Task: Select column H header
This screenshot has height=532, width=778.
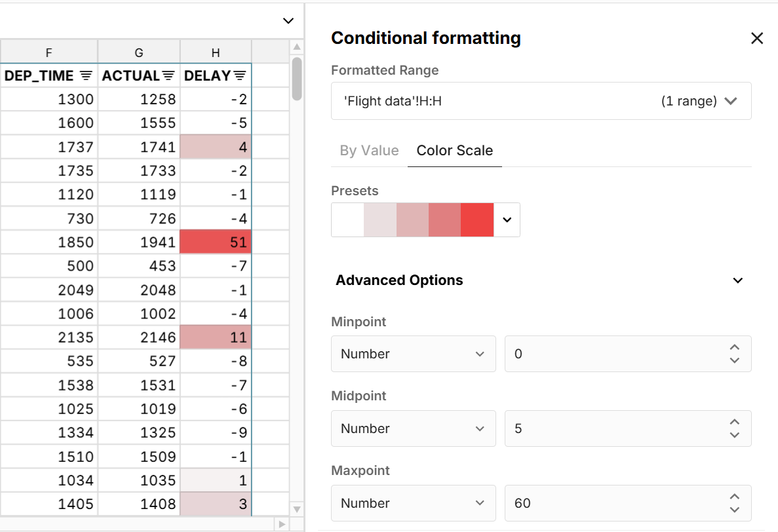Action: pos(216,52)
